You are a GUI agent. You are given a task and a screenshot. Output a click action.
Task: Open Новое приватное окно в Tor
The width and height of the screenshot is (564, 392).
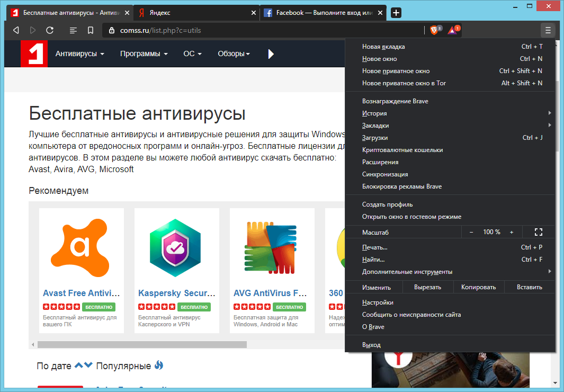pyautogui.click(x=450, y=83)
